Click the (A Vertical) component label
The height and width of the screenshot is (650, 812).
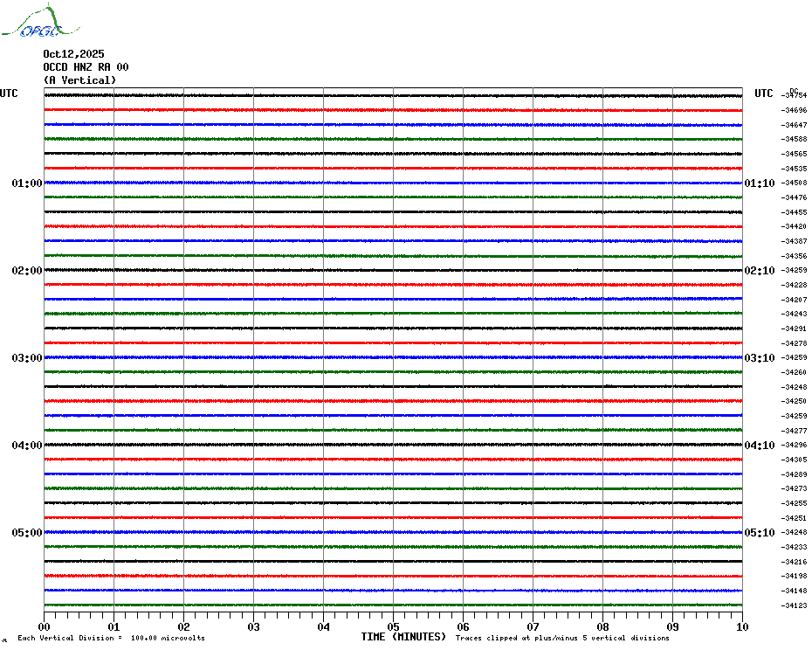pyautogui.click(x=79, y=80)
